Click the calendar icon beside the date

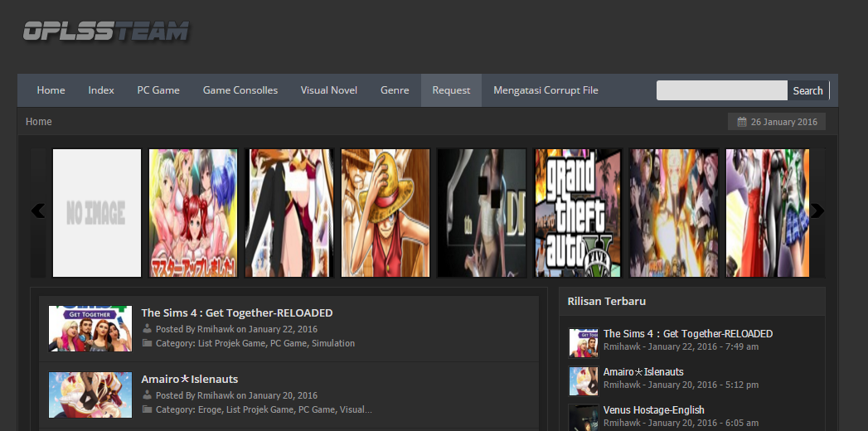tap(742, 122)
